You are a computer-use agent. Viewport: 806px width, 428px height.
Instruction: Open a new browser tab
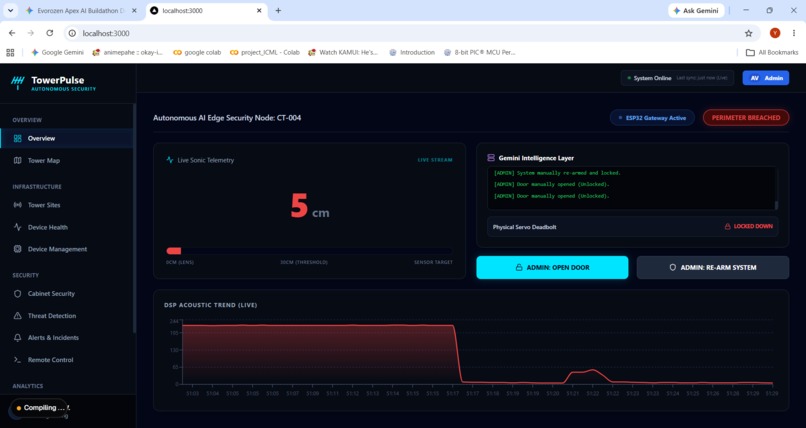coord(278,10)
